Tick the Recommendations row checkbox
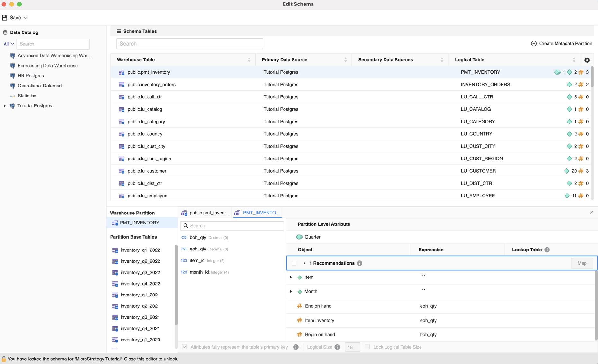The image size is (598, 364). tap(294, 263)
